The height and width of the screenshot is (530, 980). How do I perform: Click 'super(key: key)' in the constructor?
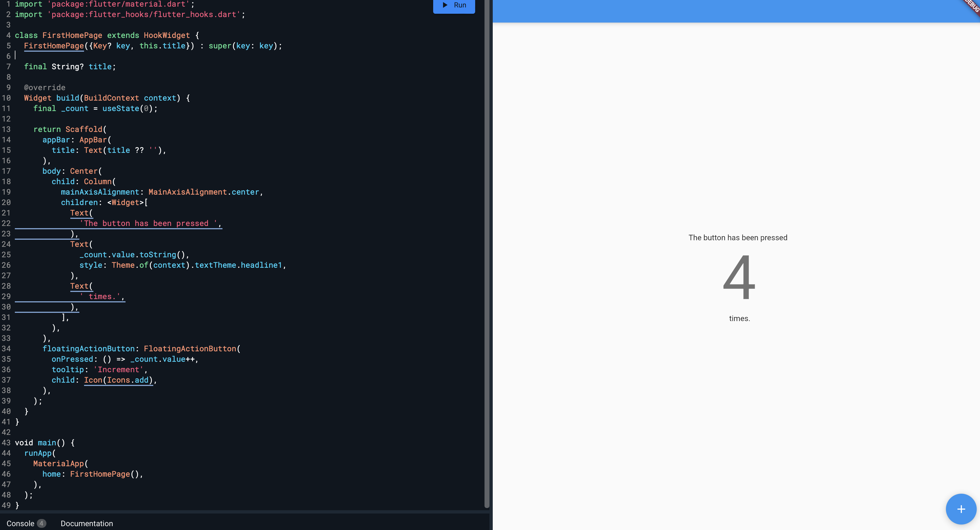click(x=243, y=46)
